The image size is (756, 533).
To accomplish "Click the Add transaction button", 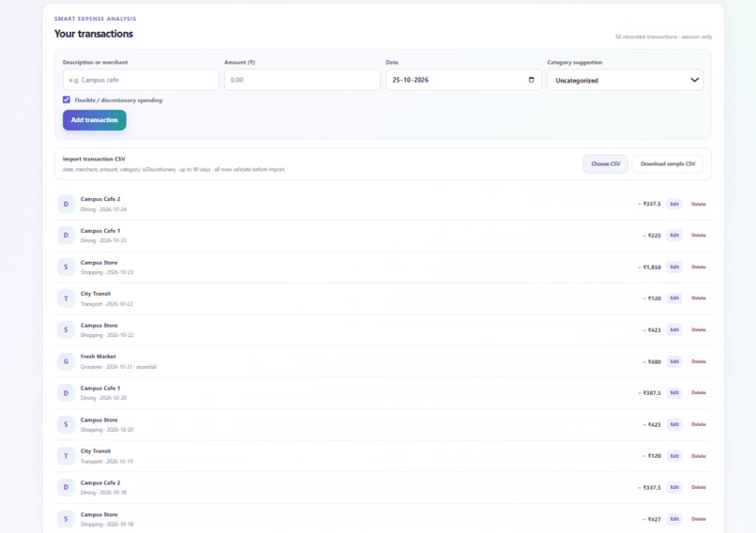I will tap(95, 120).
